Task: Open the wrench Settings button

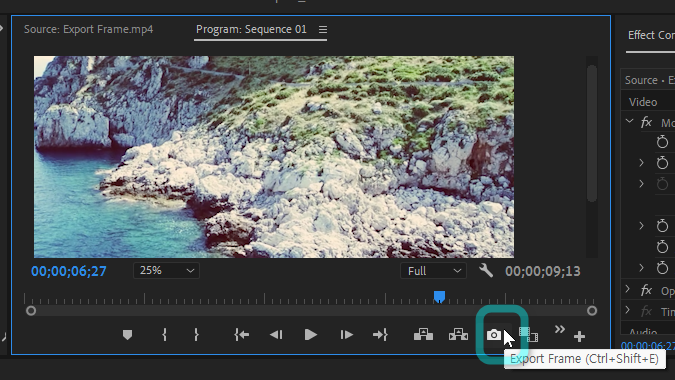Action: [486, 271]
